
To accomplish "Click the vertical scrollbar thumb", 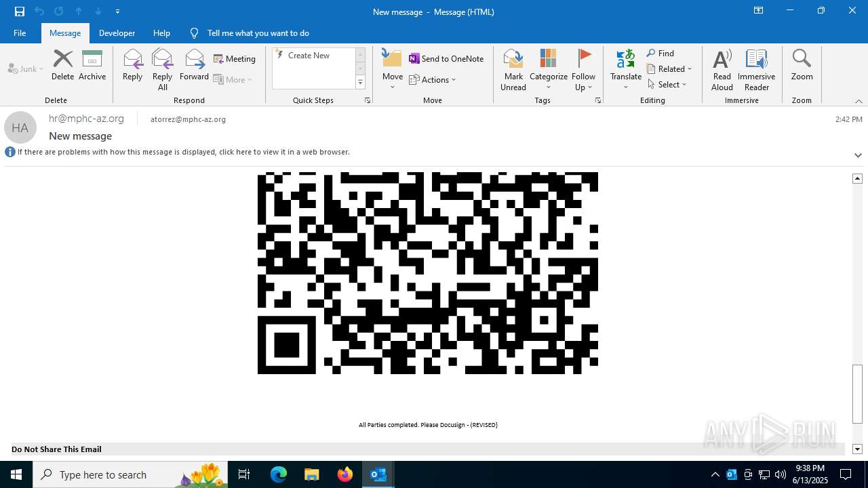I will coord(857,394).
